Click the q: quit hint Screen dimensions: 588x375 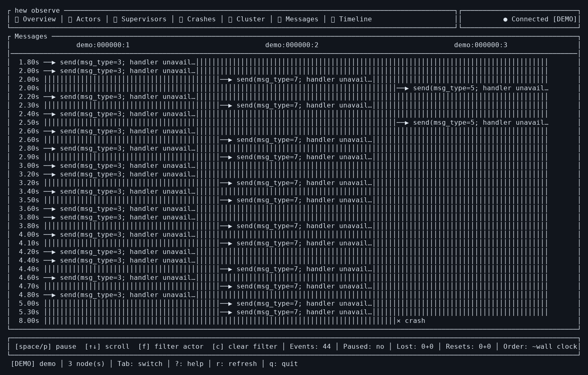click(284, 364)
